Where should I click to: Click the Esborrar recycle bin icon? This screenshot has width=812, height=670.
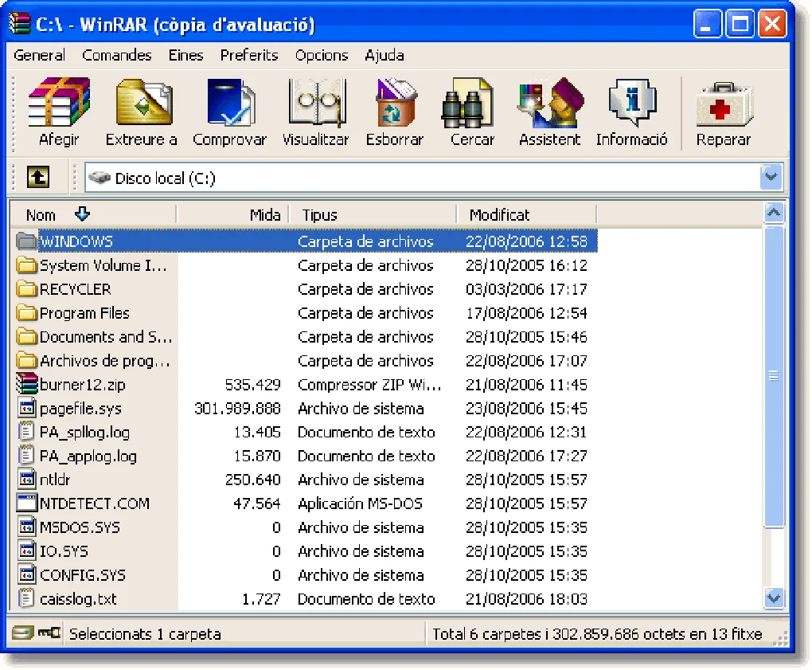396,102
